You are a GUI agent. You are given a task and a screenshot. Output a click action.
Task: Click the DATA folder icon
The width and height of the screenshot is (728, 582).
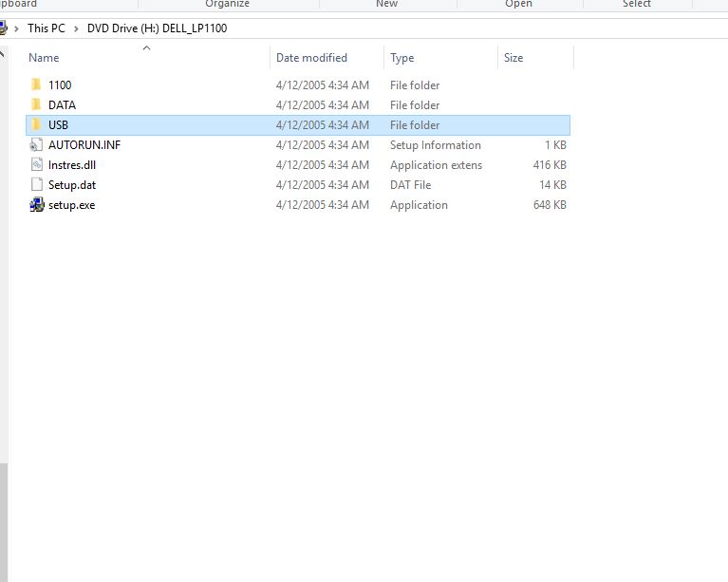36,105
